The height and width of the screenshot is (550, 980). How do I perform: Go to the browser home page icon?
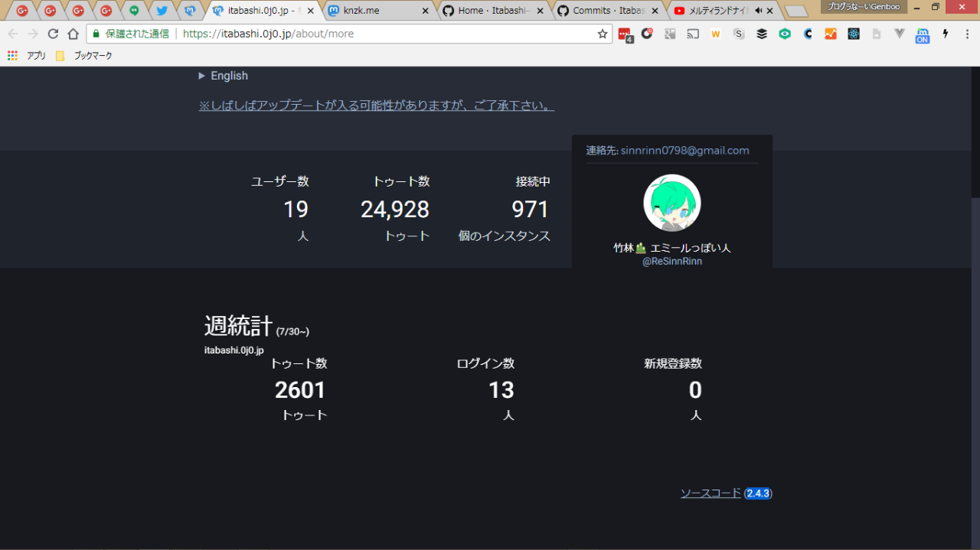[x=73, y=34]
